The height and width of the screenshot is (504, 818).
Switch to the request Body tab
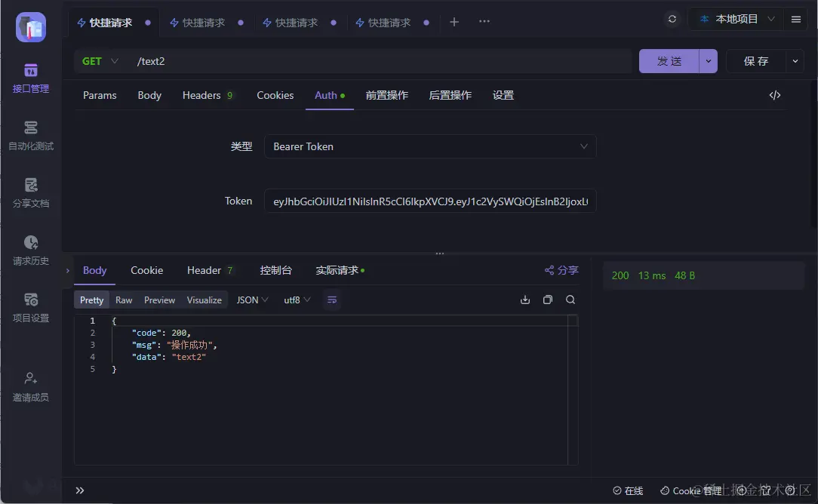[149, 95]
